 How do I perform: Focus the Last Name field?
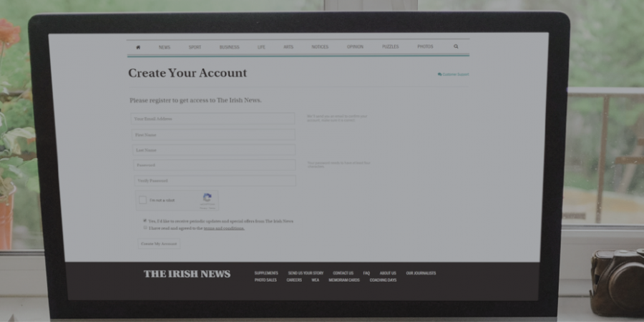click(213, 150)
